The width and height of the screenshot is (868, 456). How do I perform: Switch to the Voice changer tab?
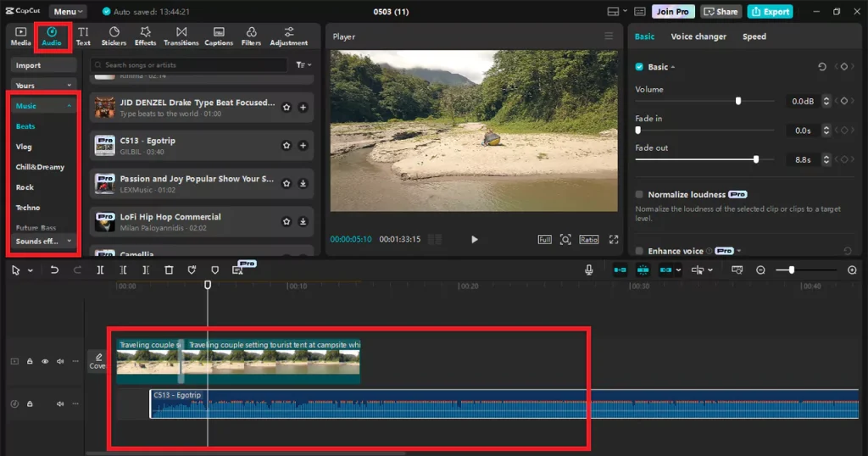point(698,36)
